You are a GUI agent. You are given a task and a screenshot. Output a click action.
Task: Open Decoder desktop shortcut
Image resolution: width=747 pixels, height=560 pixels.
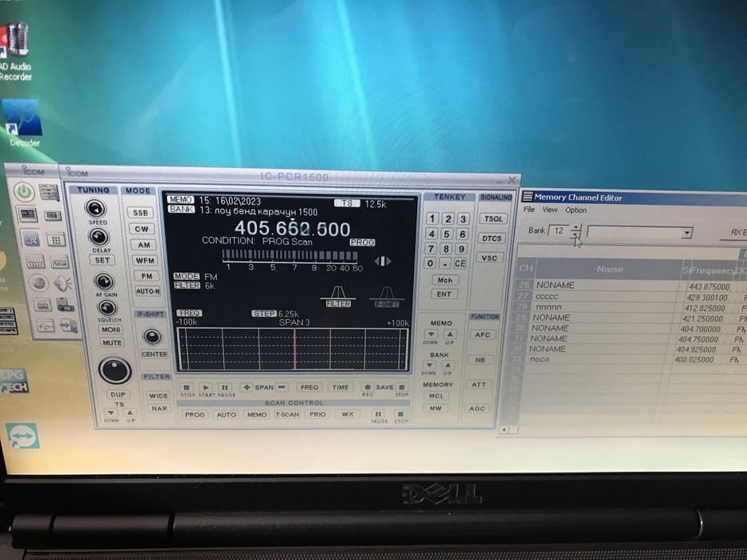[x=23, y=123]
